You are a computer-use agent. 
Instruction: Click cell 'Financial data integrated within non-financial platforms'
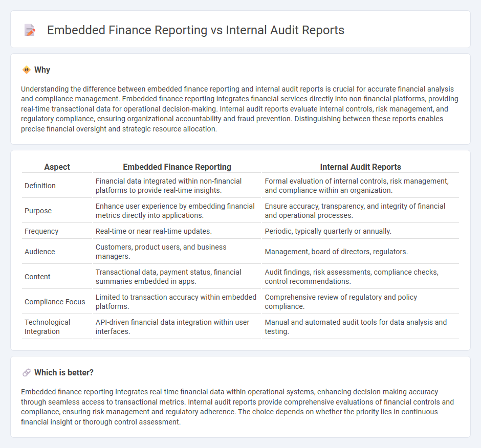(x=177, y=186)
